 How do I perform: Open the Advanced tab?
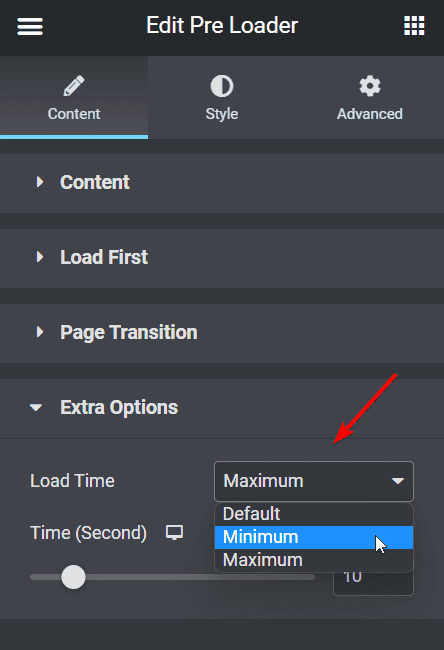coord(369,97)
